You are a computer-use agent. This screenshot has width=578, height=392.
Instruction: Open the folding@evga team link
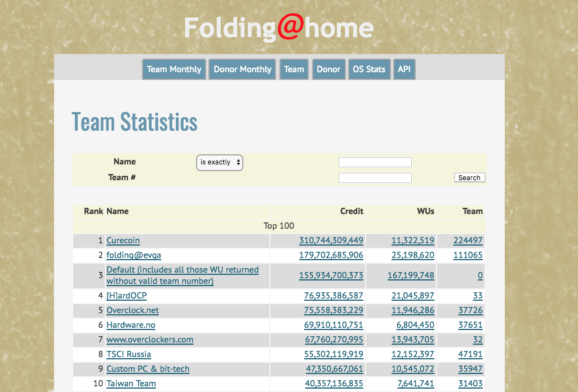[134, 255]
